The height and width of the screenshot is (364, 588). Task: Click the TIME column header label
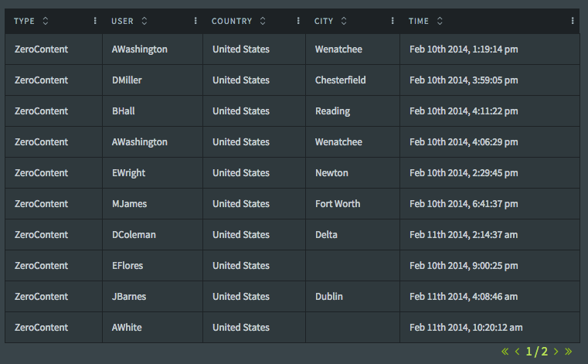coord(419,21)
